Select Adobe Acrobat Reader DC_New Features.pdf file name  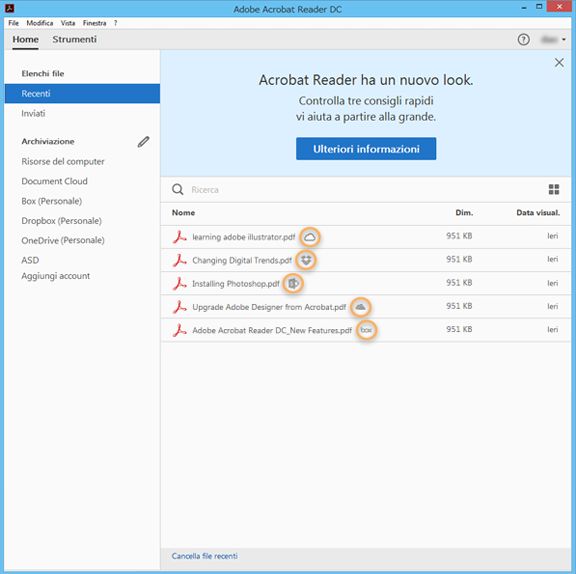click(x=272, y=331)
